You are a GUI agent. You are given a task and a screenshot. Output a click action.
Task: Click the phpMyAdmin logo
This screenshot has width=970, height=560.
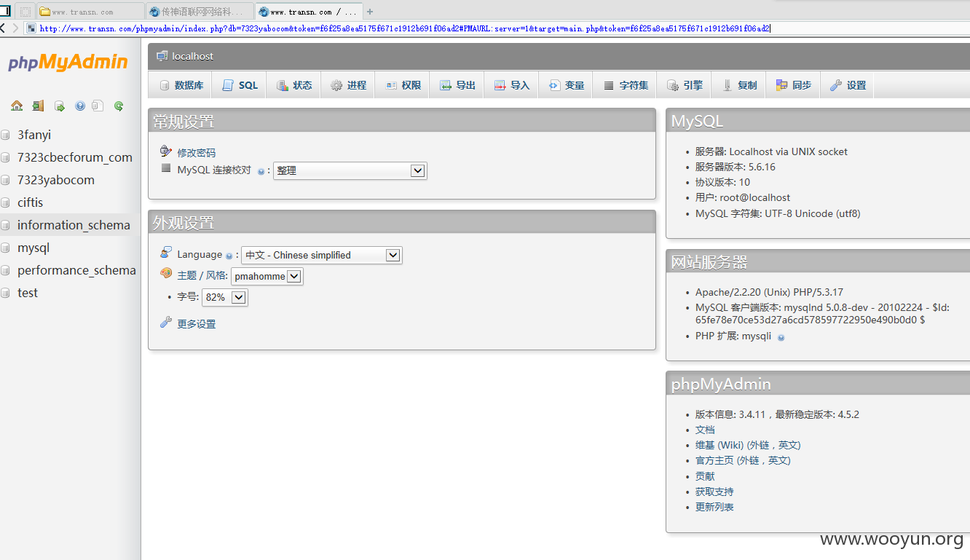pyautogui.click(x=68, y=63)
